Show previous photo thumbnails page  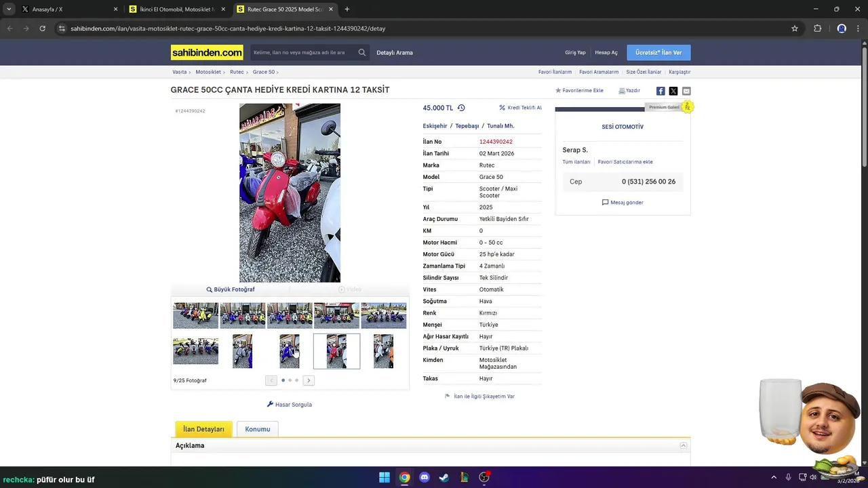coord(271,380)
